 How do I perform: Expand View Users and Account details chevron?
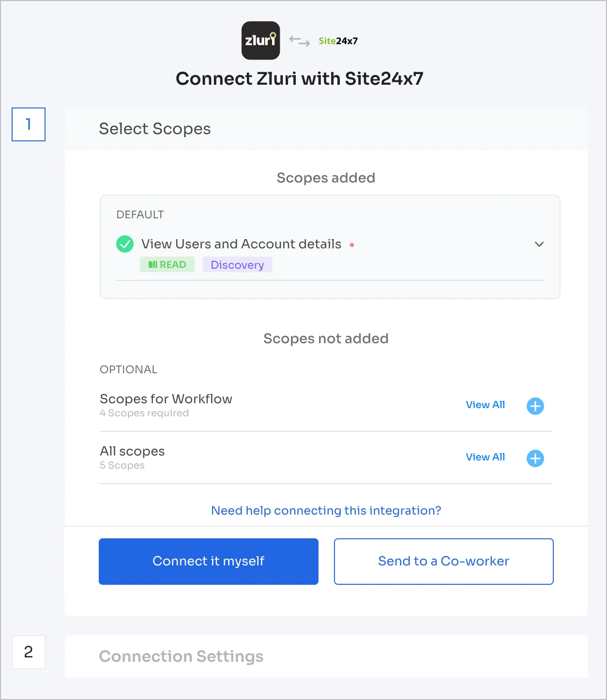click(x=539, y=244)
